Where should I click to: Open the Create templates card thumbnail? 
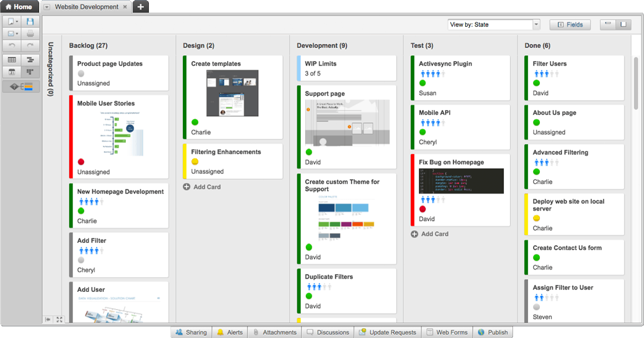click(232, 93)
